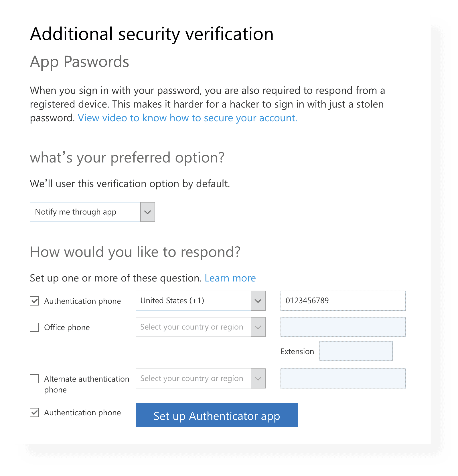The height and width of the screenshot is (476, 458).
Task: Click the chevron arrow of the Notify dropdown
Action: pos(147,212)
